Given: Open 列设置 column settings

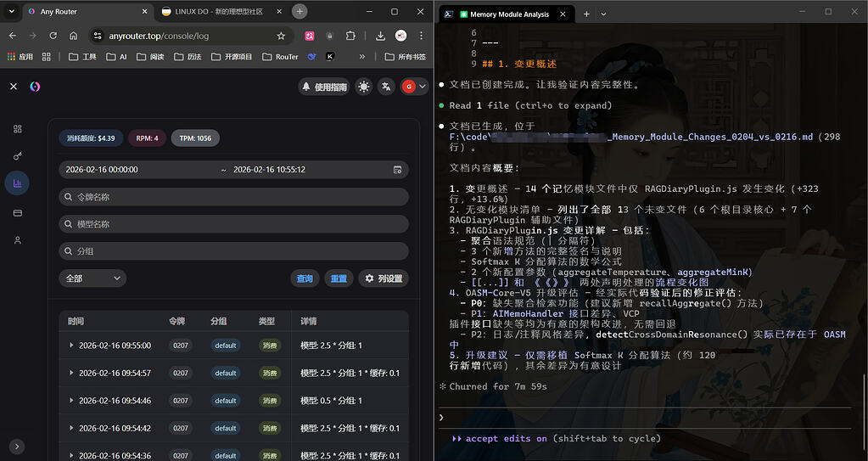Looking at the screenshot, I should coord(384,278).
